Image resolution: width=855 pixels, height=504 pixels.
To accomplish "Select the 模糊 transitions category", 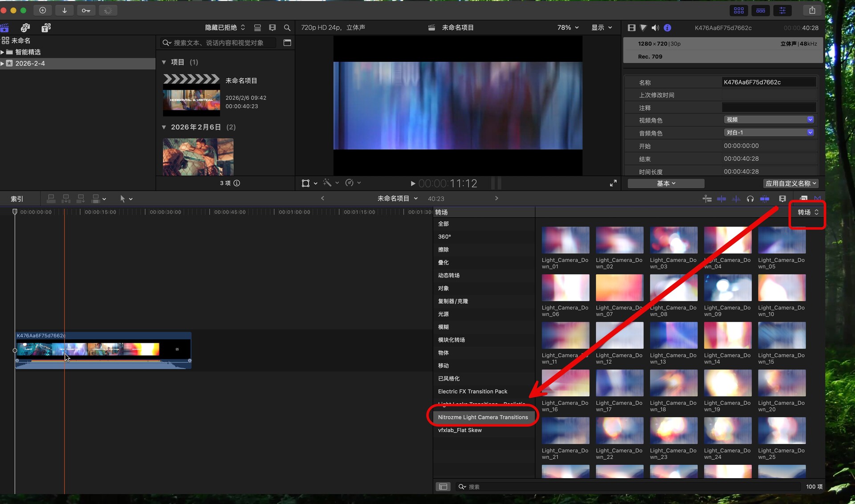I will coord(444,327).
